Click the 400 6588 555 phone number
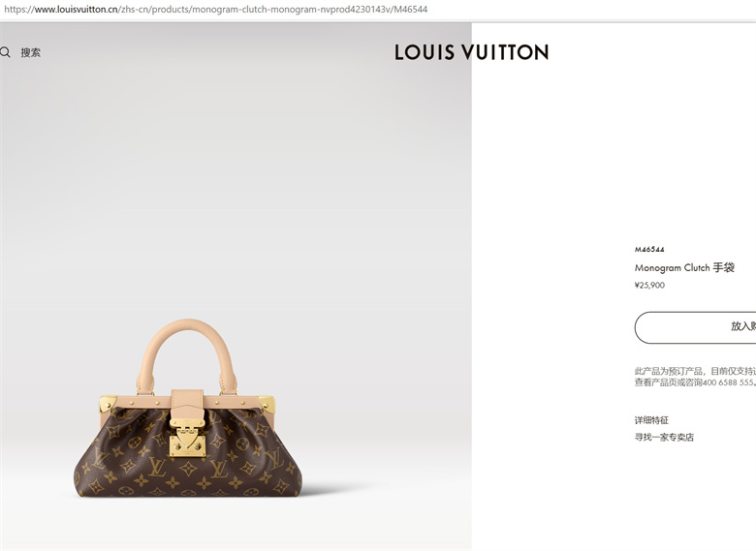 [728, 383]
